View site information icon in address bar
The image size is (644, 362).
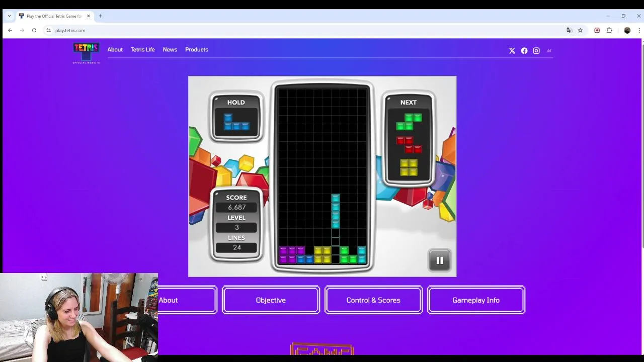tap(48, 30)
